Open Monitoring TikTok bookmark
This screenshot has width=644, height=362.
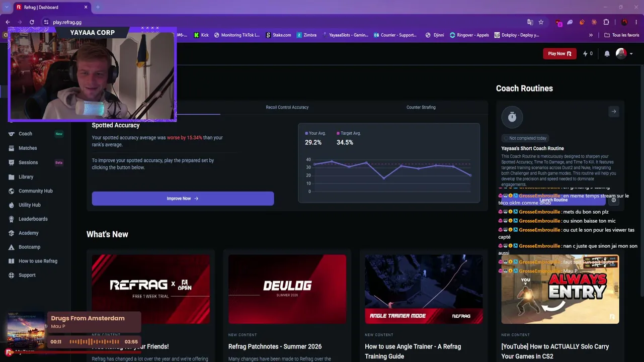click(x=237, y=35)
